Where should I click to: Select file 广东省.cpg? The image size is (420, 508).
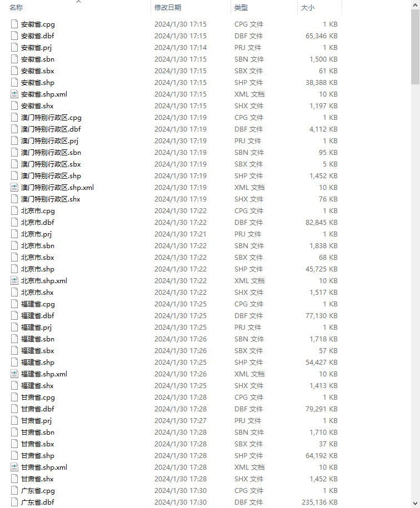pos(38,491)
